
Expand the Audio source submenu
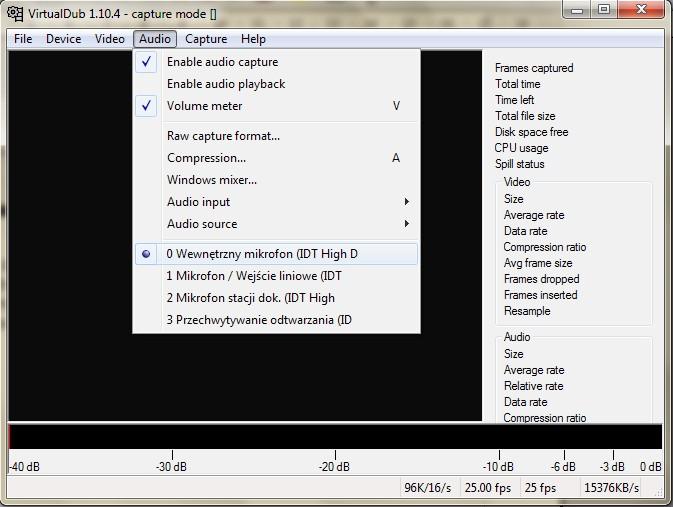[276, 223]
